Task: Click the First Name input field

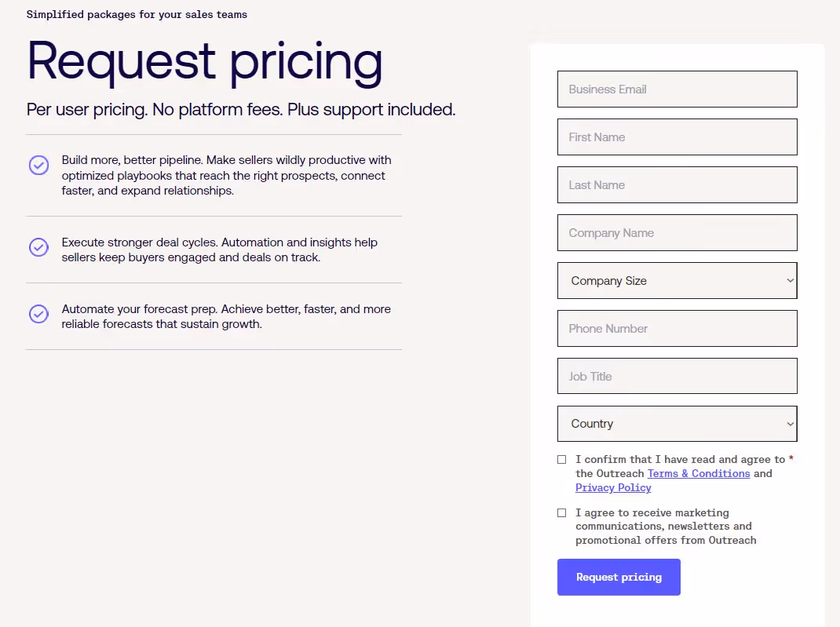Action: tap(677, 137)
